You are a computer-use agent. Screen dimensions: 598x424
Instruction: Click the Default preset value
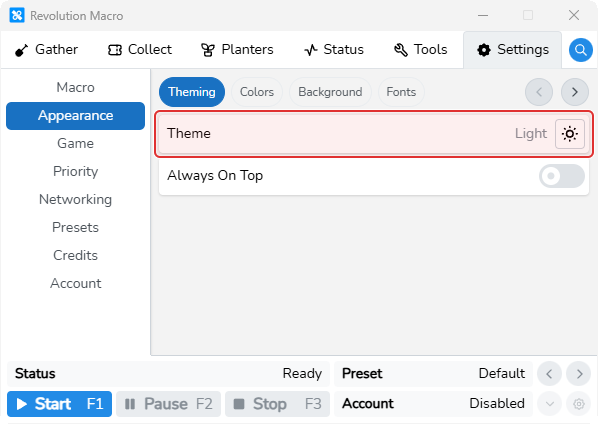pos(502,373)
